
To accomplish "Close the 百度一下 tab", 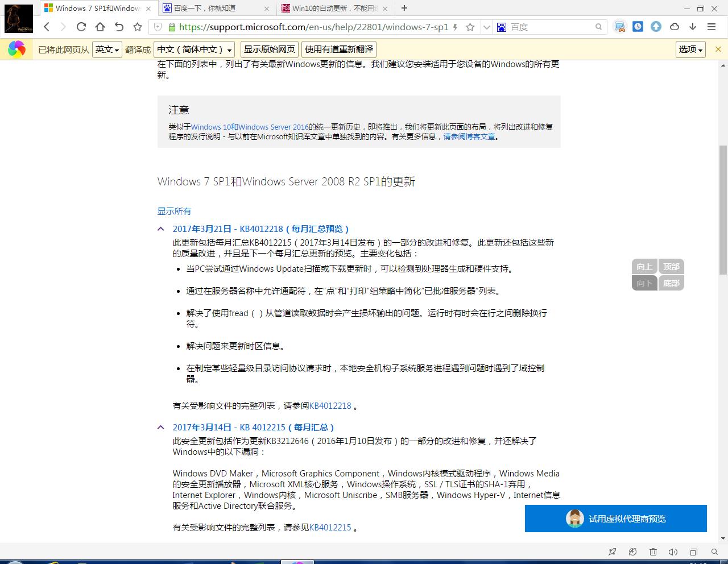I will tap(267, 9).
